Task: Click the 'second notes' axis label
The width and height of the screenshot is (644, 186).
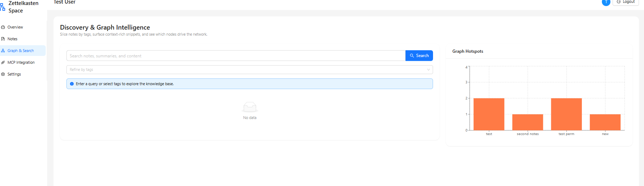Action: click(528, 134)
